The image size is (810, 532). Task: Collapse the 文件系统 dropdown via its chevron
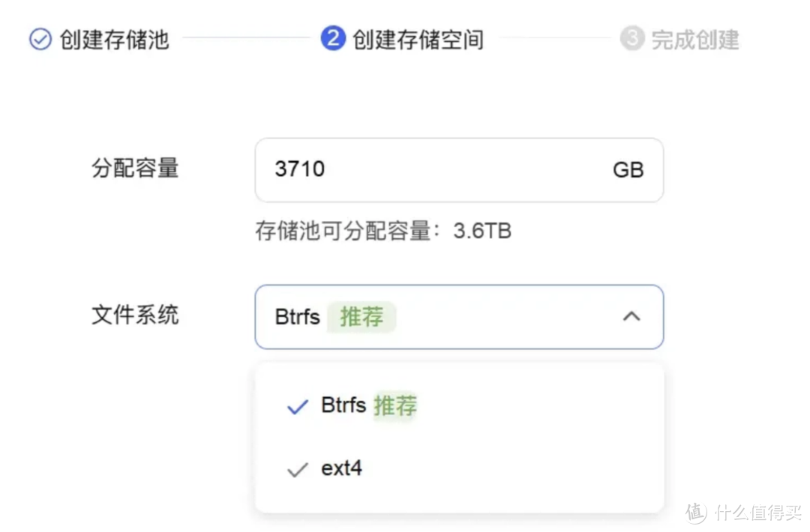632,317
